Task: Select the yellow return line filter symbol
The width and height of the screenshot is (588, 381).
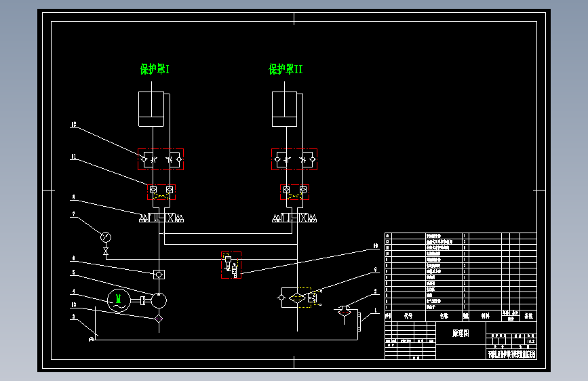Action: click(x=297, y=298)
